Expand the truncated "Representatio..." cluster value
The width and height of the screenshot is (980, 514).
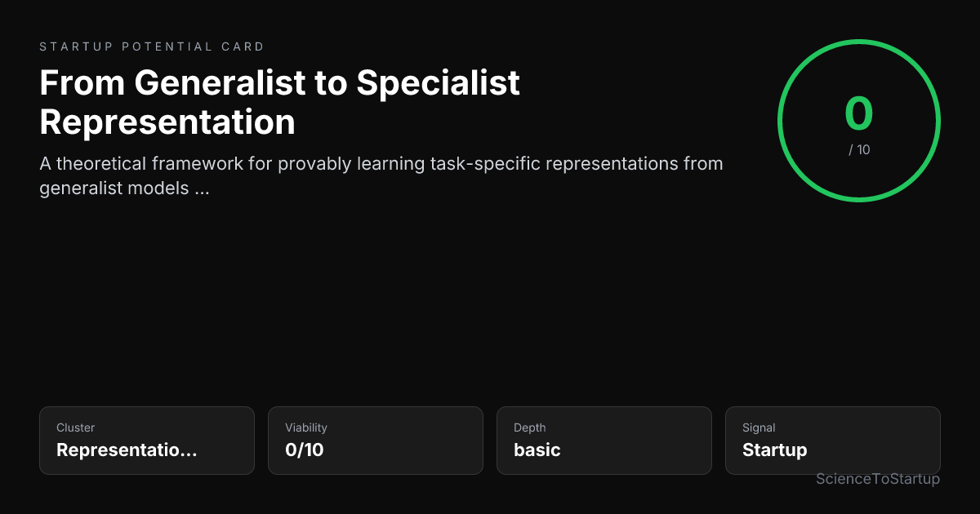[127, 450]
